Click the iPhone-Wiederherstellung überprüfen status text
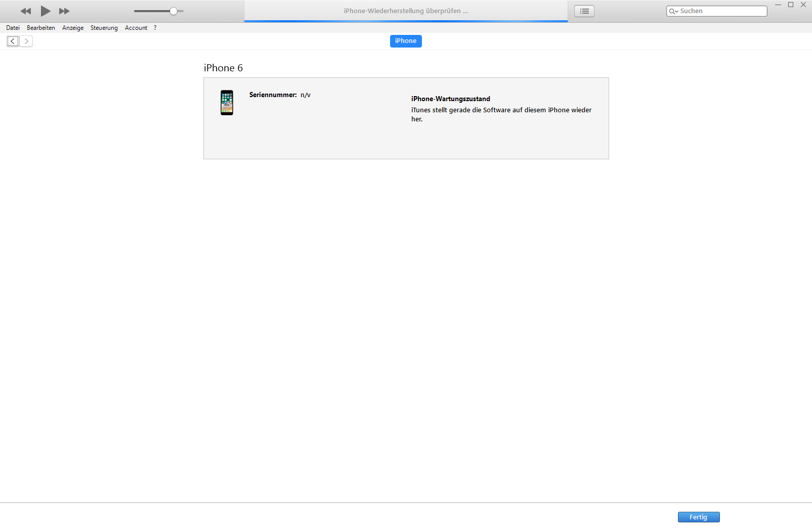This screenshot has height=531, width=812. pos(406,11)
